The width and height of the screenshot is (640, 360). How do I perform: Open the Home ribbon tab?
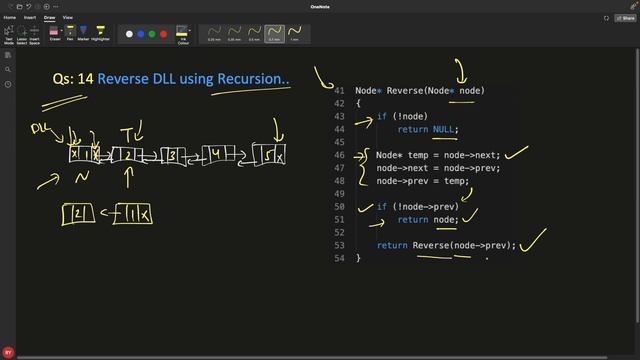(x=10, y=18)
